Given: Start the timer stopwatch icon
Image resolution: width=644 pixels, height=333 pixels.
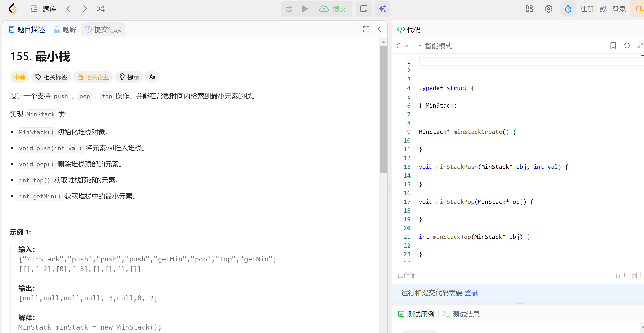Looking at the screenshot, I should (x=568, y=9).
